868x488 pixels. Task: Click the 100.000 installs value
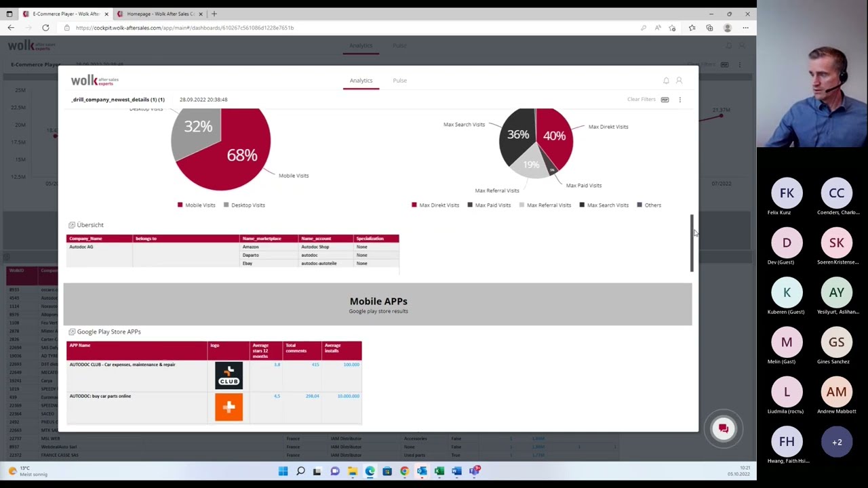351,365
